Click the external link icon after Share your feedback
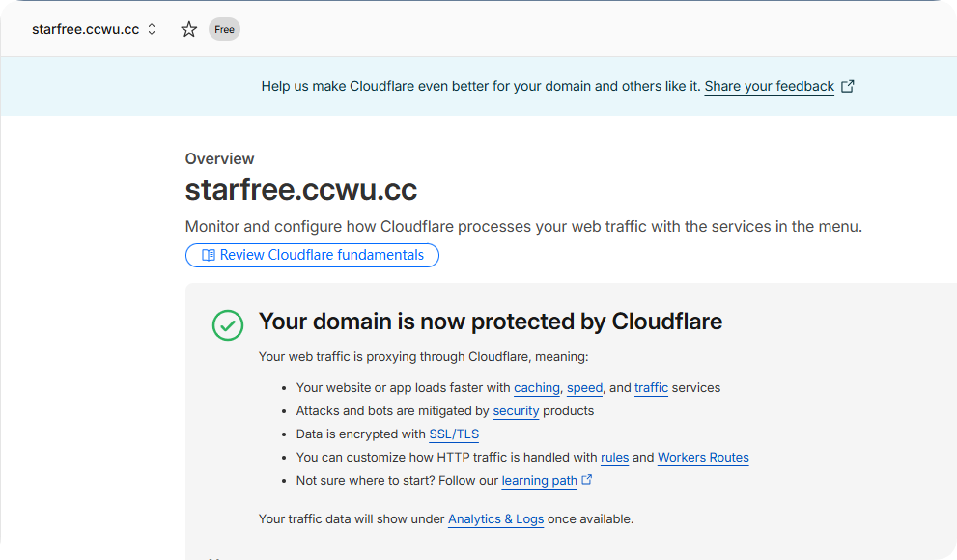Screen dimensions: 957x560 [x=847, y=86]
